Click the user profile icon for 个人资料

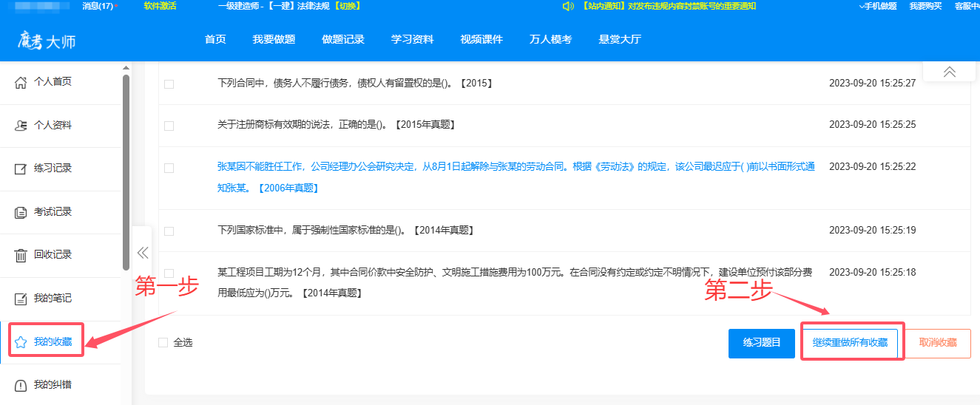point(21,126)
